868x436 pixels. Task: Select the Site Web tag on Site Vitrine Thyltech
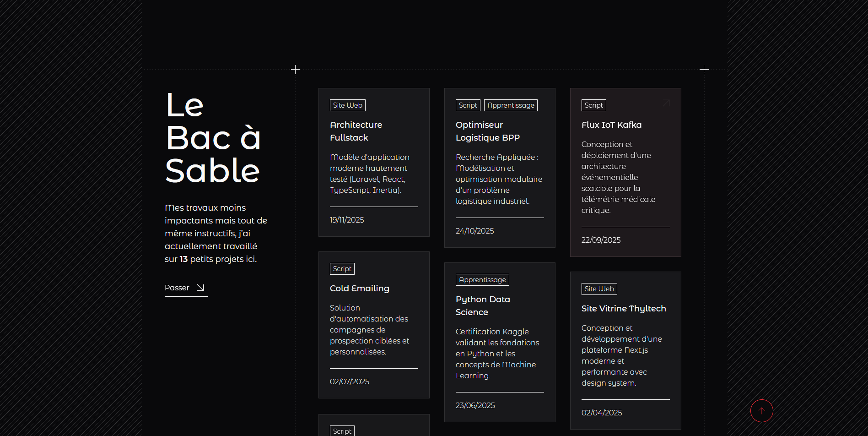599,289
